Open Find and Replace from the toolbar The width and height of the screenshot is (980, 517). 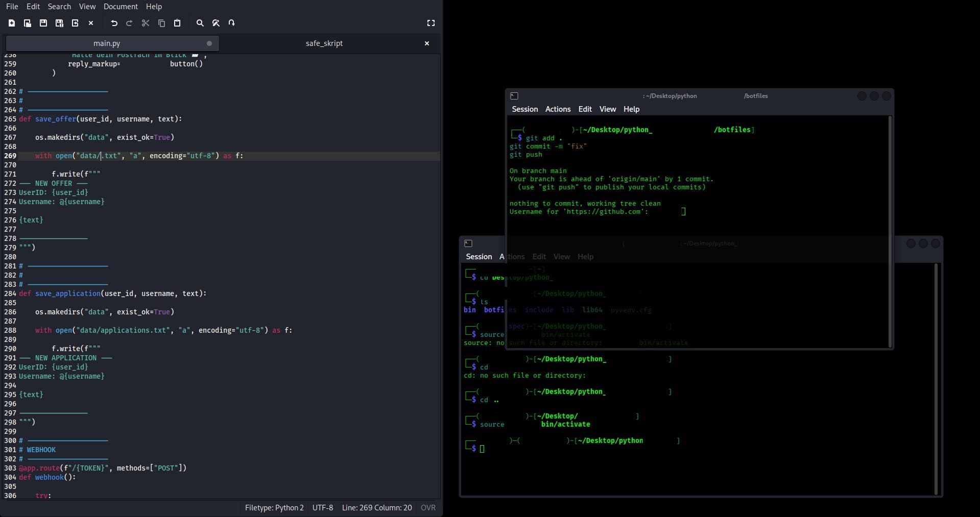[x=216, y=23]
